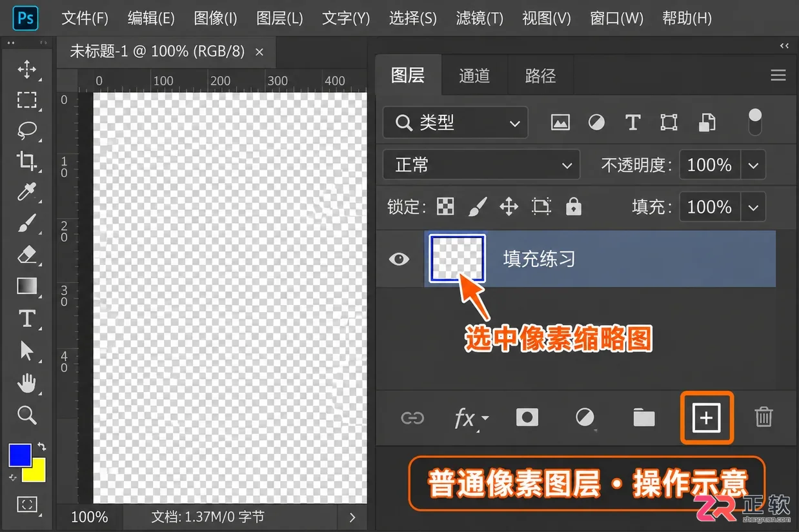Viewport: 799px width, 532px height.
Task: Open the 帮助(H) menu
Action: (x=687, y=18)
